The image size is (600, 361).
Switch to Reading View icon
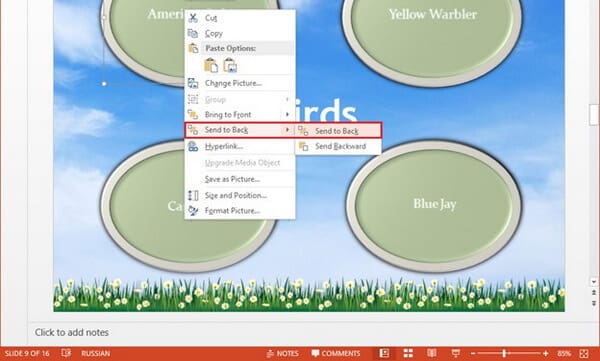pos(432,353)
